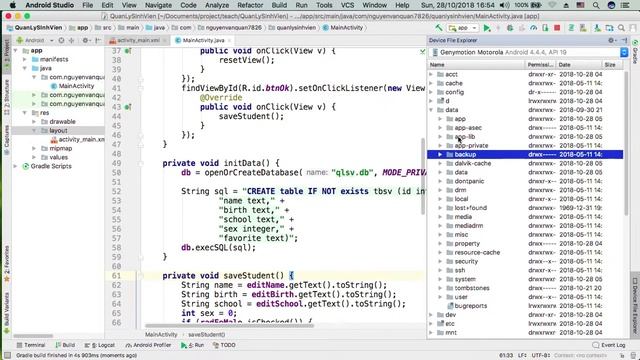Open the Event Log button

pyautogui.click(x=609, y=345)
